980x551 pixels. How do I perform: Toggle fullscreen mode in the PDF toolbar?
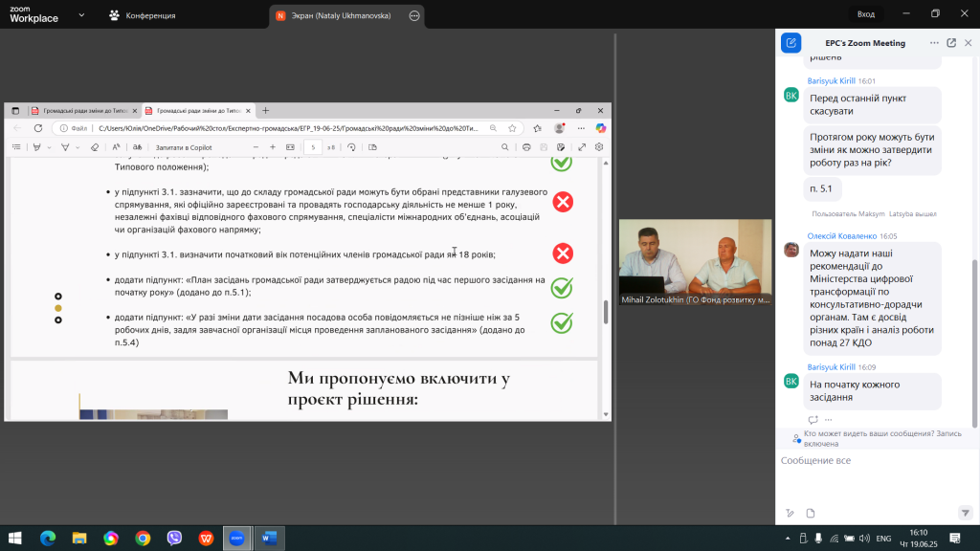click(582, 147)
